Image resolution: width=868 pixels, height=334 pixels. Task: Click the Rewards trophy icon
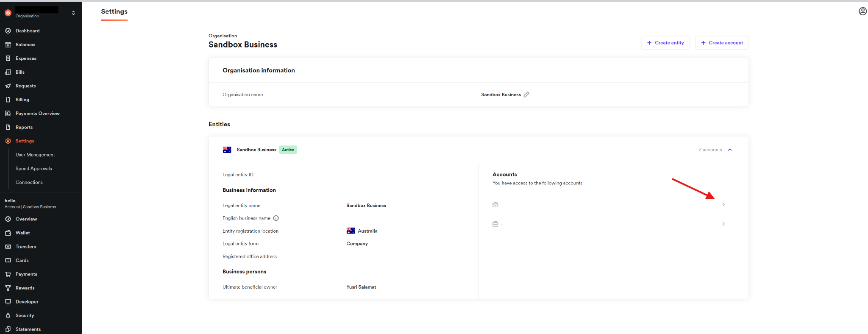click(8, 288)
